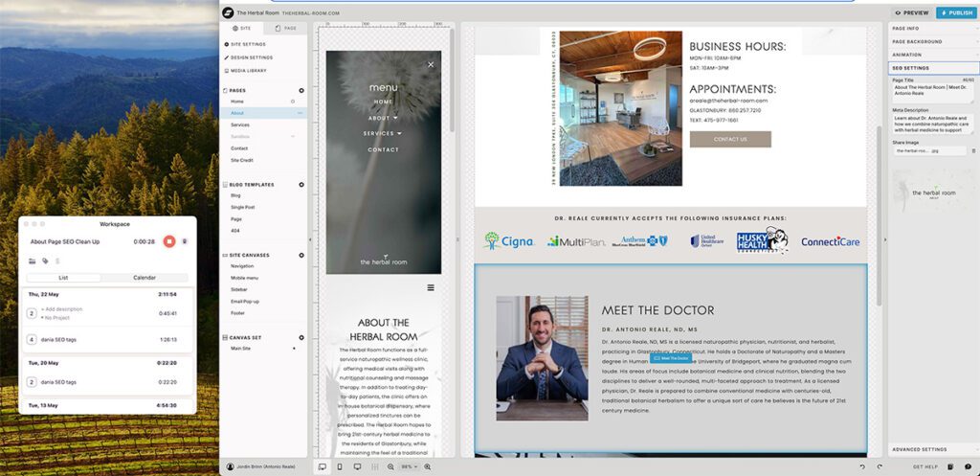
Task: Open the notes icon beside Get Help
Action: pyautogui.click(x=950, y=466)
